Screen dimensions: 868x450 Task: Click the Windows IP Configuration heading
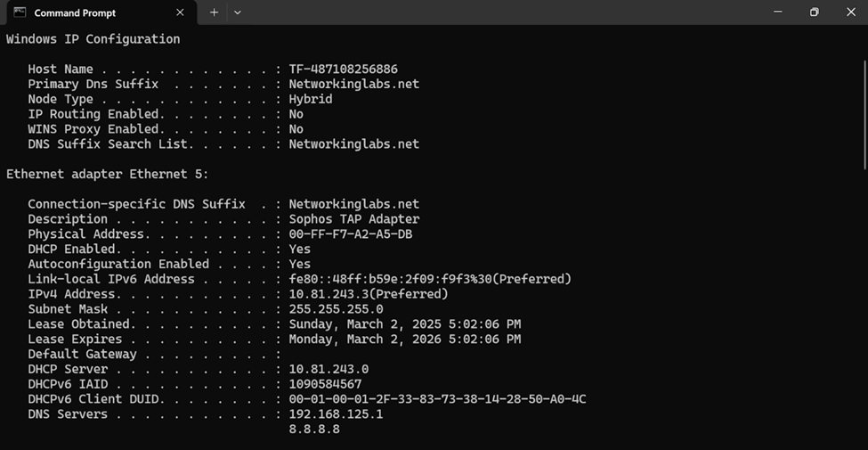93,39
